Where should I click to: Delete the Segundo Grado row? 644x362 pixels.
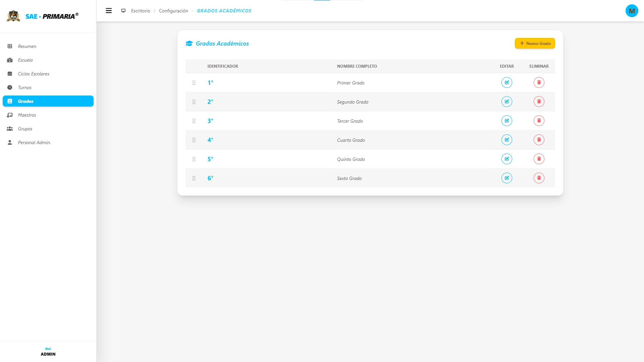[539, 102]
